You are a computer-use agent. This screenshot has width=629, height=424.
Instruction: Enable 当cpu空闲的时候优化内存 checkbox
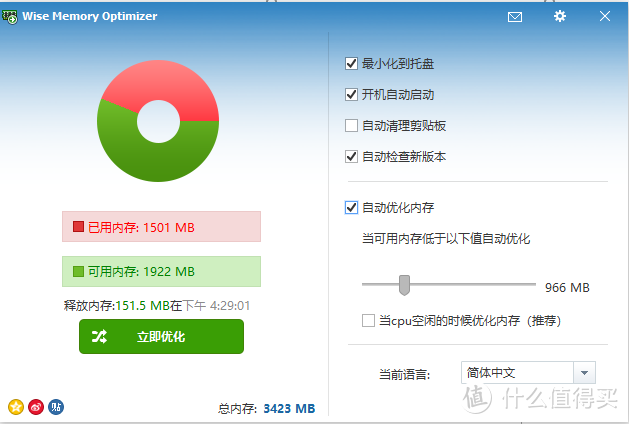coord(368,321)
